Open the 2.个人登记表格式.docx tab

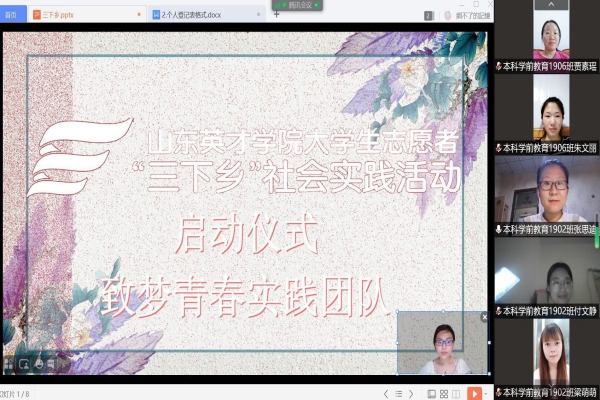coord(205,15)
